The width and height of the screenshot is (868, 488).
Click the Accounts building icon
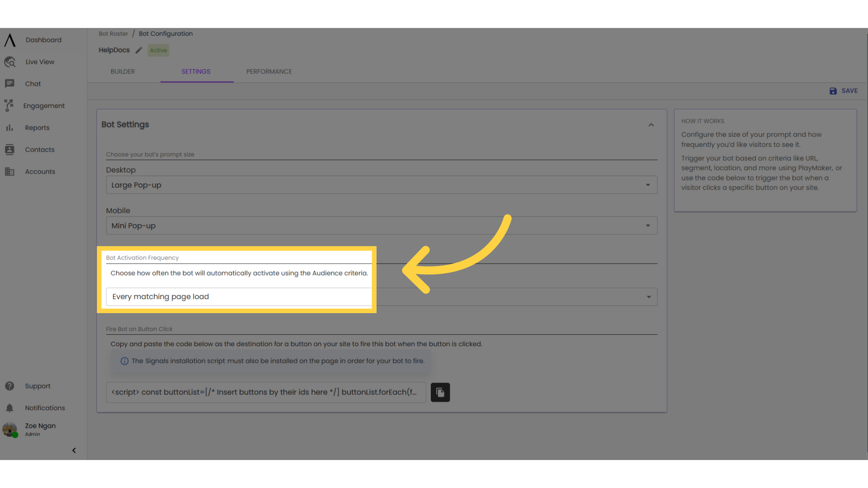[9, 172]
